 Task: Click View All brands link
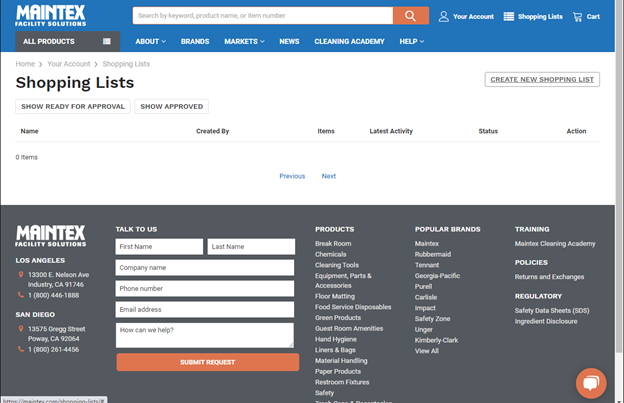point(427,351)
